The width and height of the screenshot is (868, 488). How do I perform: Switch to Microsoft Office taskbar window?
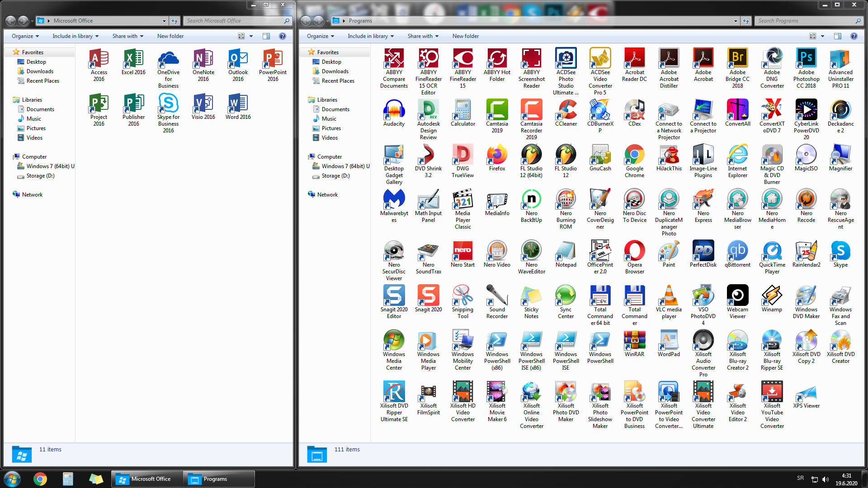pyautogui.click(x=147, y=479)
